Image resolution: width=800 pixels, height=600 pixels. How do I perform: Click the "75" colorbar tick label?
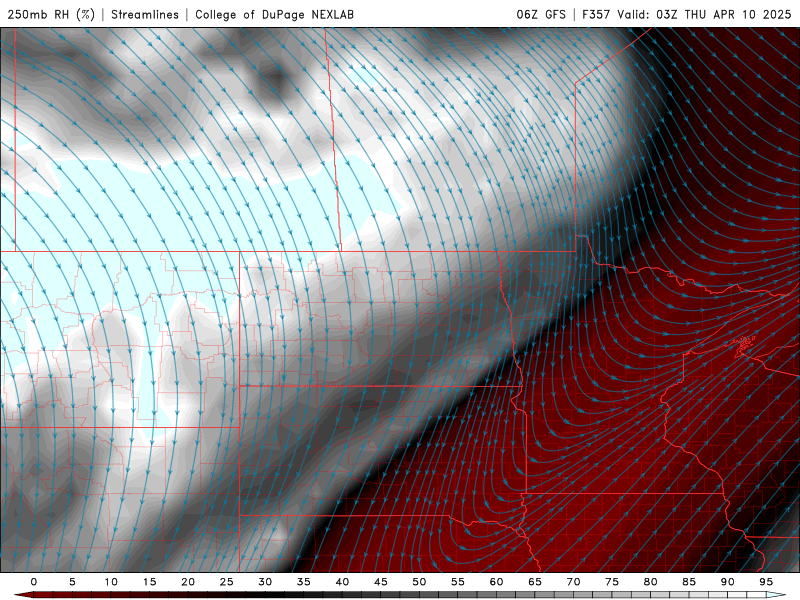612,582
